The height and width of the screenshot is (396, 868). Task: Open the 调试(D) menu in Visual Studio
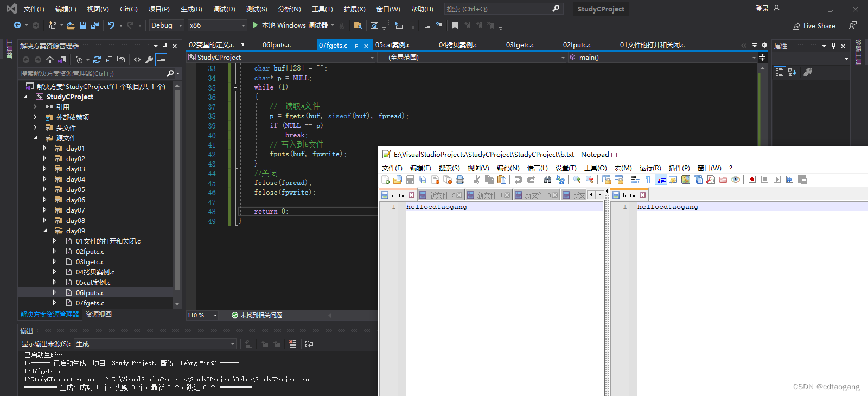224,9
